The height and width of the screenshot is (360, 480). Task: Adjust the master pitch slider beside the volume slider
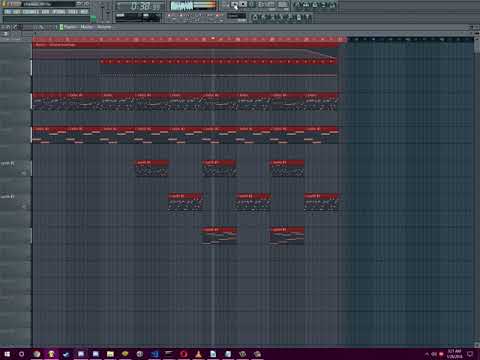[x=108, y=12]
